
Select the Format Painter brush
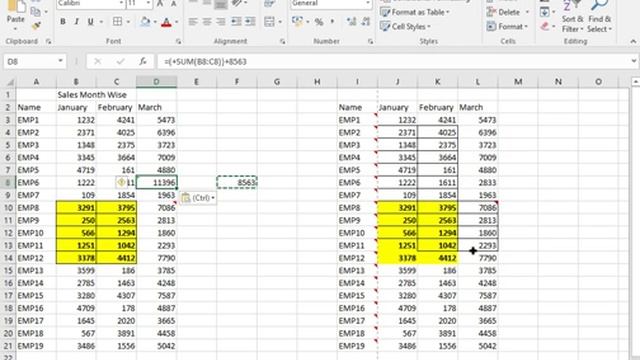[36, 26]
